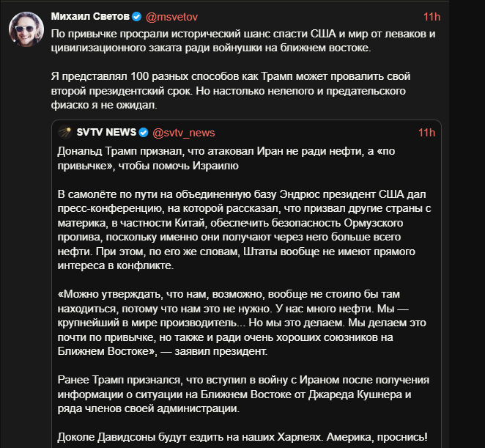Click the Михаил Светов display name
This screenshot has width=485, height=448.
click(x=90, y=16)
